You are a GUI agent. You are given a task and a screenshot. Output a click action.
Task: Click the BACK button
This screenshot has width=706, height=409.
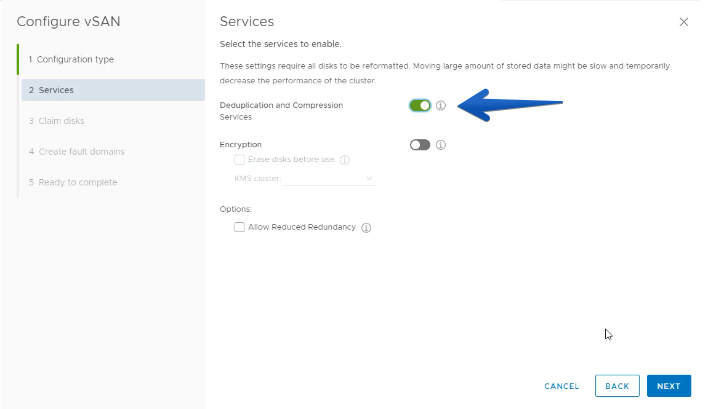pos(617,386)
